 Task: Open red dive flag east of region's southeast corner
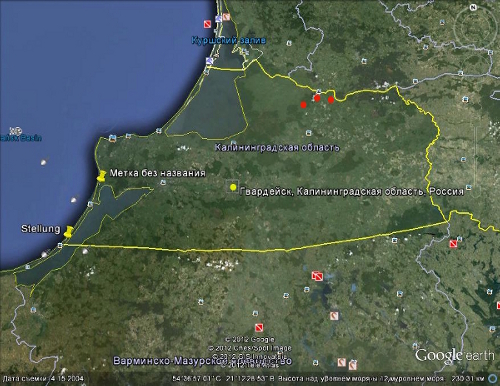pos(453,244)
